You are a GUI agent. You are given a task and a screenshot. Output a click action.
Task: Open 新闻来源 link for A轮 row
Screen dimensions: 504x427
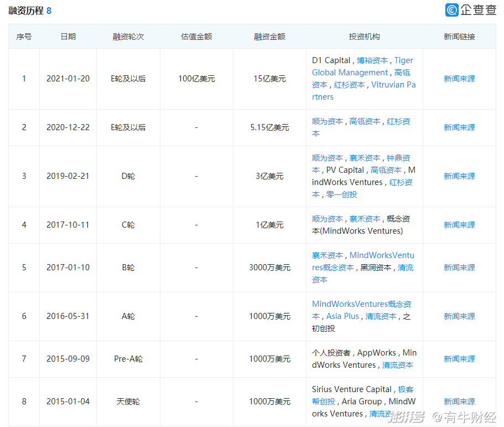point(459,316)
